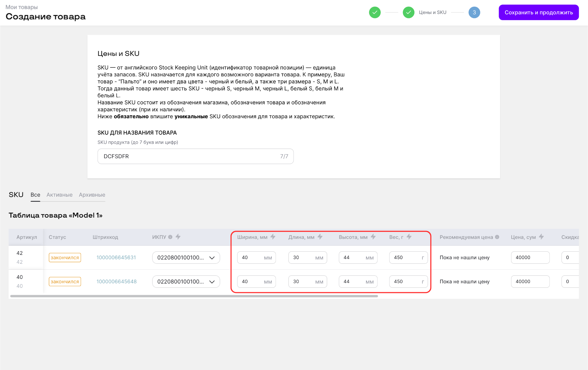Open ИКПУ dropdown in article 42 row
This screenshot has width=588, height=370.
186,257
